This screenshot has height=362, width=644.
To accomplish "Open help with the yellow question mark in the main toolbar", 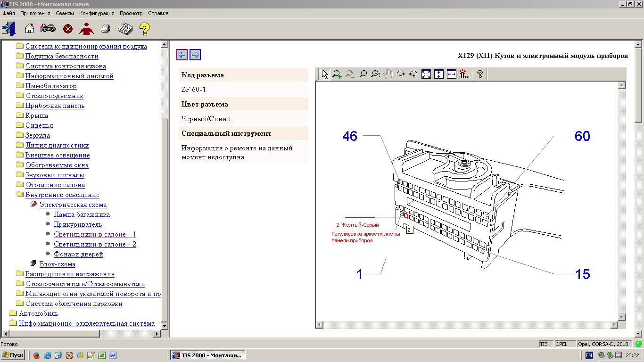I will (145, 29).
